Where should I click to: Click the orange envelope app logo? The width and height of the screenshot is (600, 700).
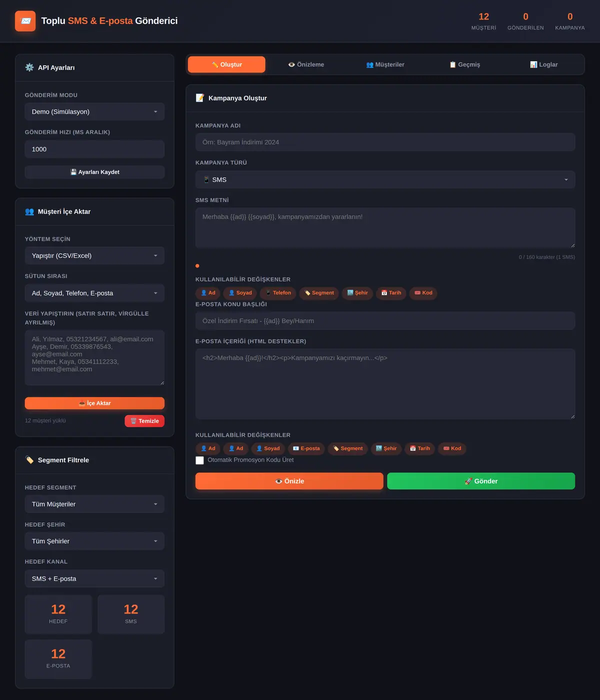point(25,21)
